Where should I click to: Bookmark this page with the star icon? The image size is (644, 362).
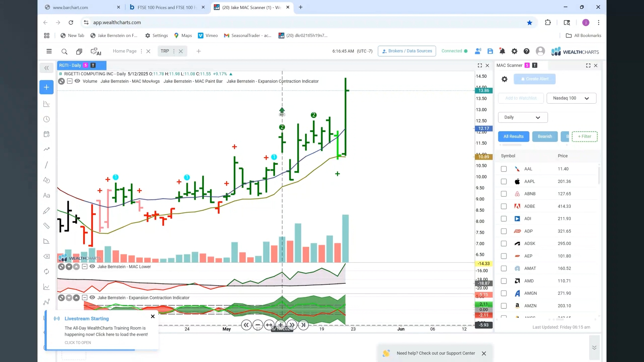click(530, 22)
